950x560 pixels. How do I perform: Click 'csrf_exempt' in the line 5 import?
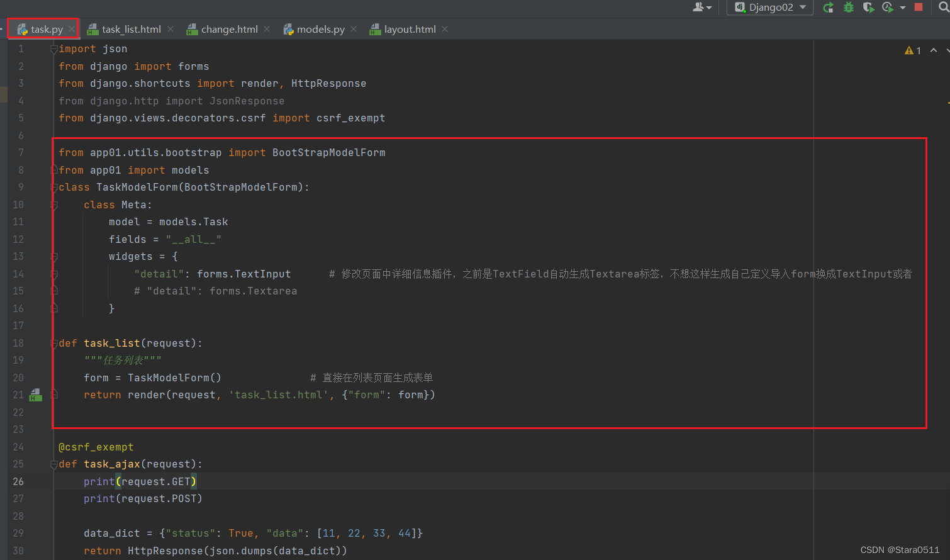351,118
